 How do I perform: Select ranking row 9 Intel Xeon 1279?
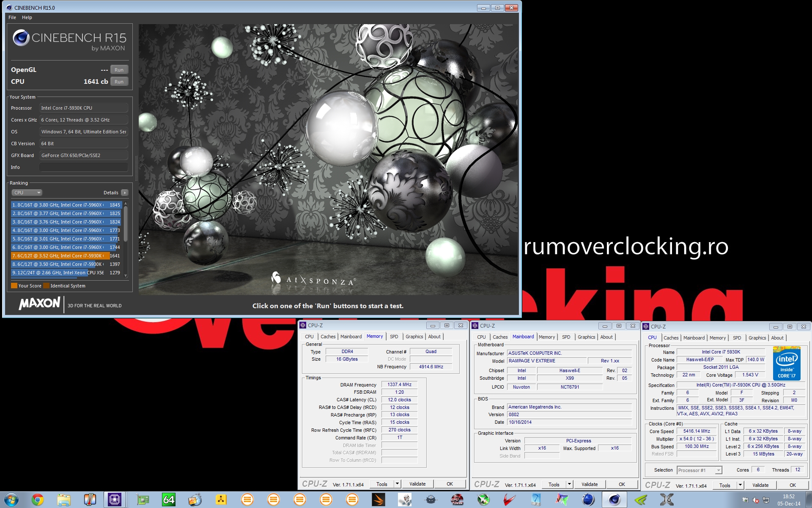tap(66, 273)
